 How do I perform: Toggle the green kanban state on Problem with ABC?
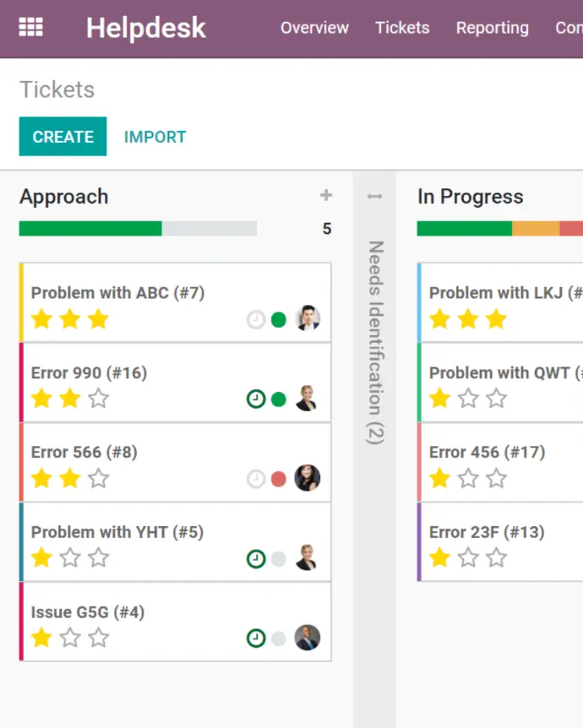point(279,319)
